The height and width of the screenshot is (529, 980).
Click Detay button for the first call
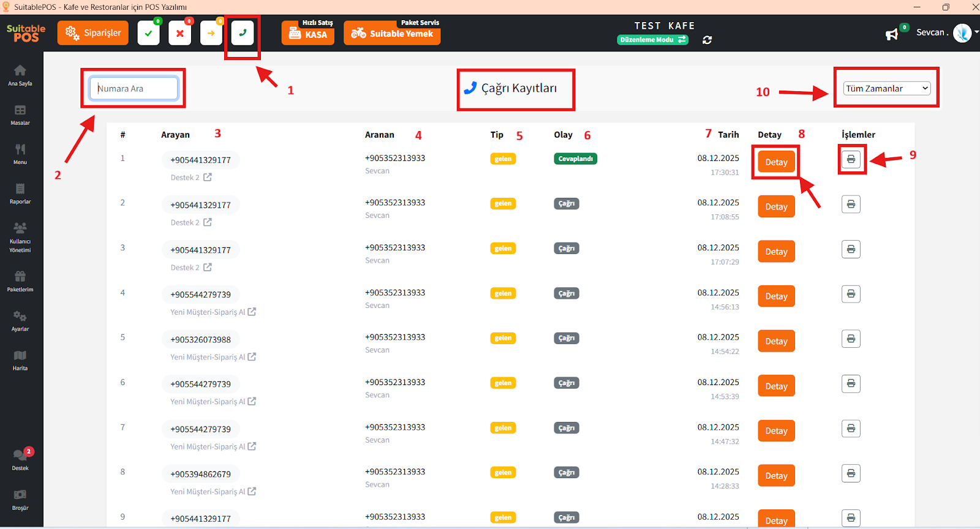(776, 162)
